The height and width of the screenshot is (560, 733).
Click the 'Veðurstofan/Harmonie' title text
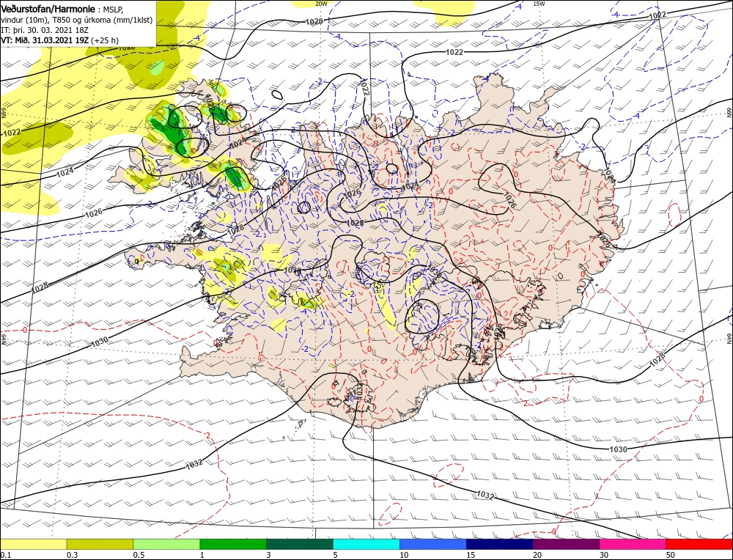click(x=48, y=10)
